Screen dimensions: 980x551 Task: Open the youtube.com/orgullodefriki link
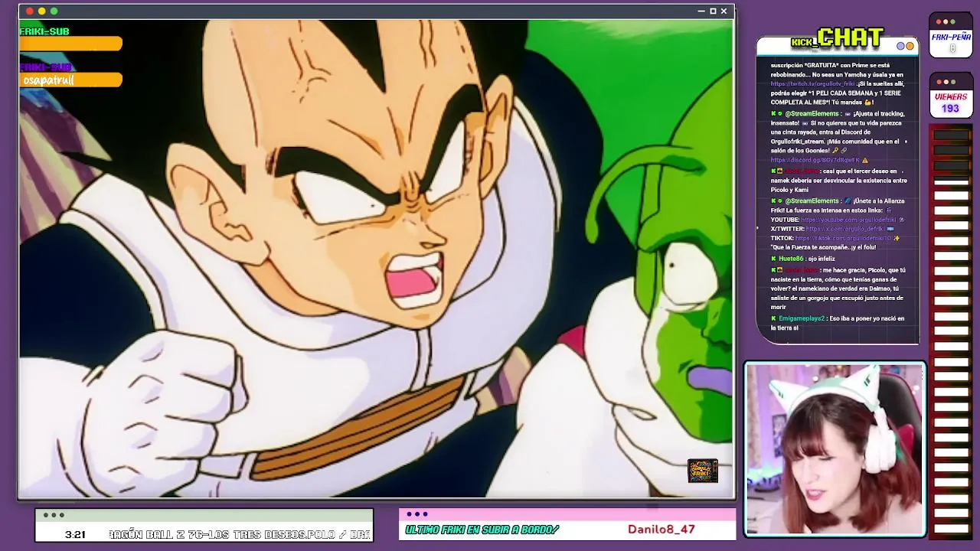(x=848, y=220)
